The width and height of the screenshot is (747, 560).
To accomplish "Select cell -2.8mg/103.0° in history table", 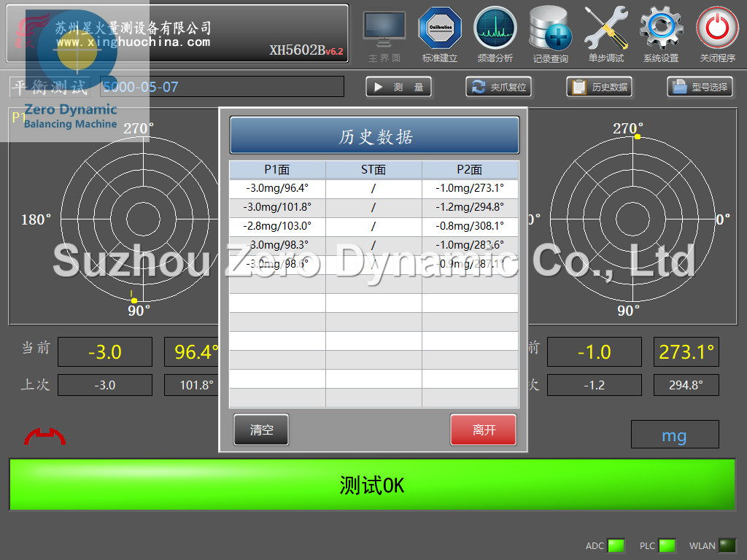I will click(277, 226).
